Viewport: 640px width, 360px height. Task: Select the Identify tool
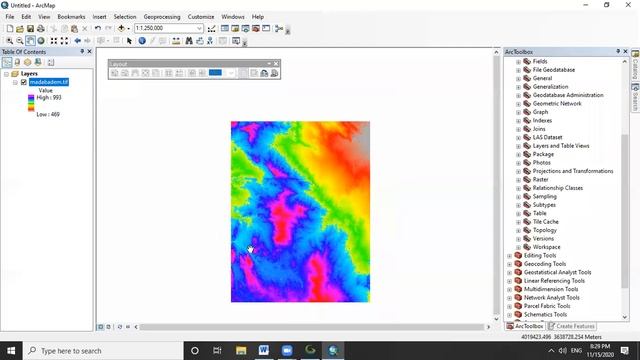142,41
